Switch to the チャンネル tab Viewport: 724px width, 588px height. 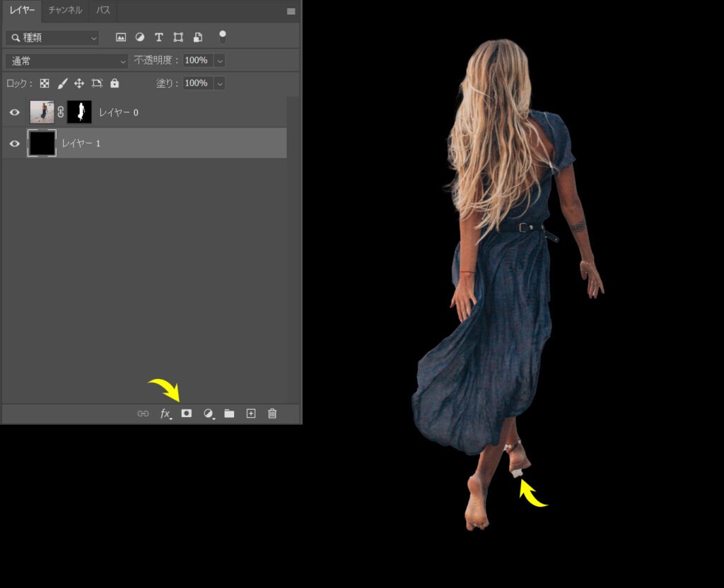tap(65, 10)
